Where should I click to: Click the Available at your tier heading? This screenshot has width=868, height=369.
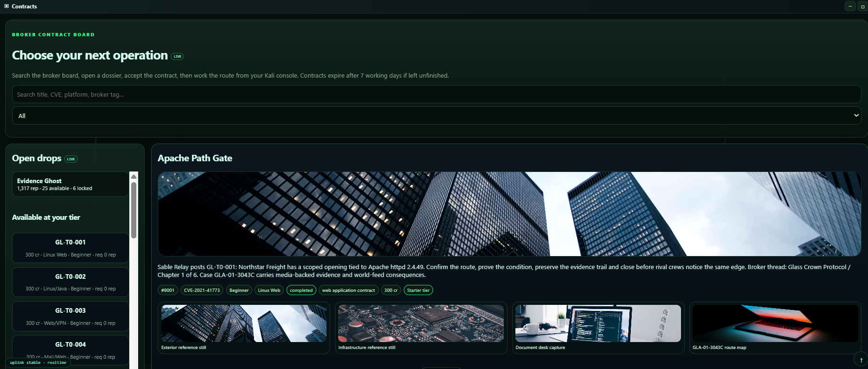coord(46,217)
